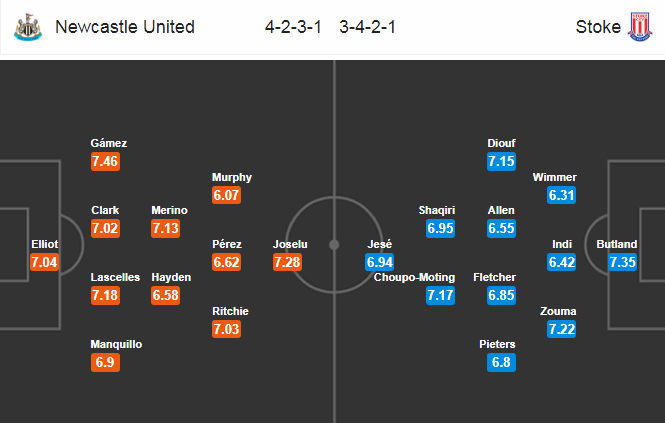Select Choupo-Moting's 7.17 rating badge
The image size is (665, 423).
(441, 295)
